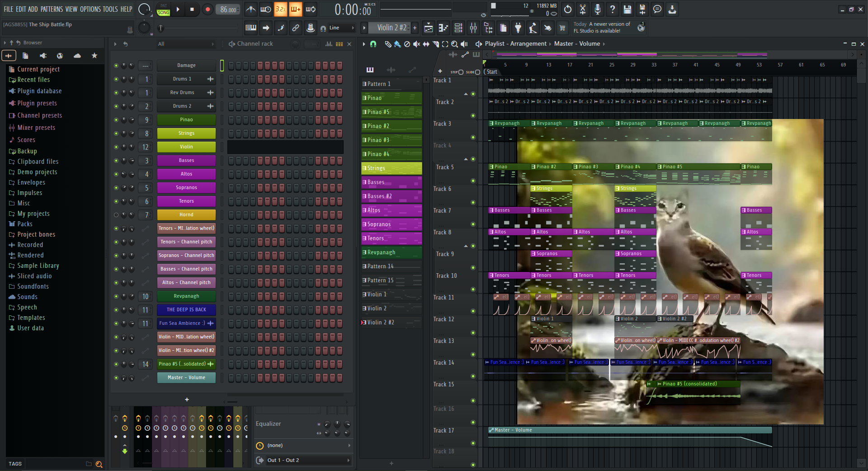Toggle the STEP option in the playlist

point(461,72)
